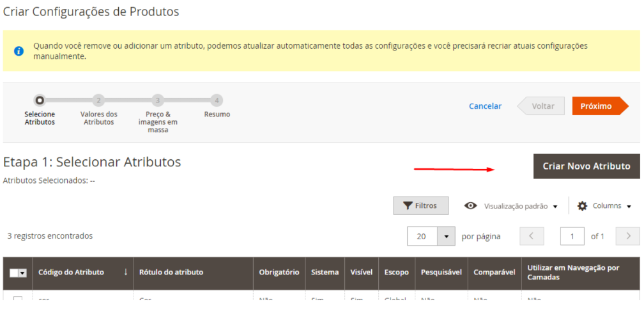Screen dimensions: 644x309
Task: Open the Columns dropdown
Action: point(604,206)
